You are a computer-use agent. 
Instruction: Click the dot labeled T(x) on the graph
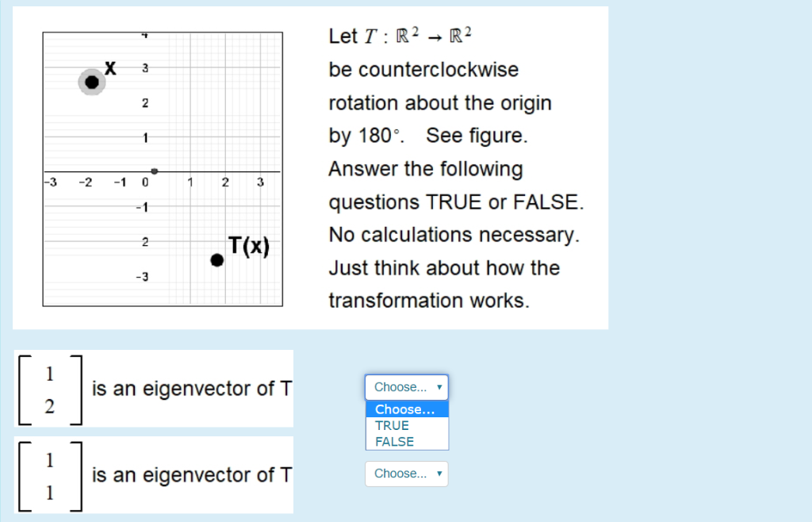point(216,259)
